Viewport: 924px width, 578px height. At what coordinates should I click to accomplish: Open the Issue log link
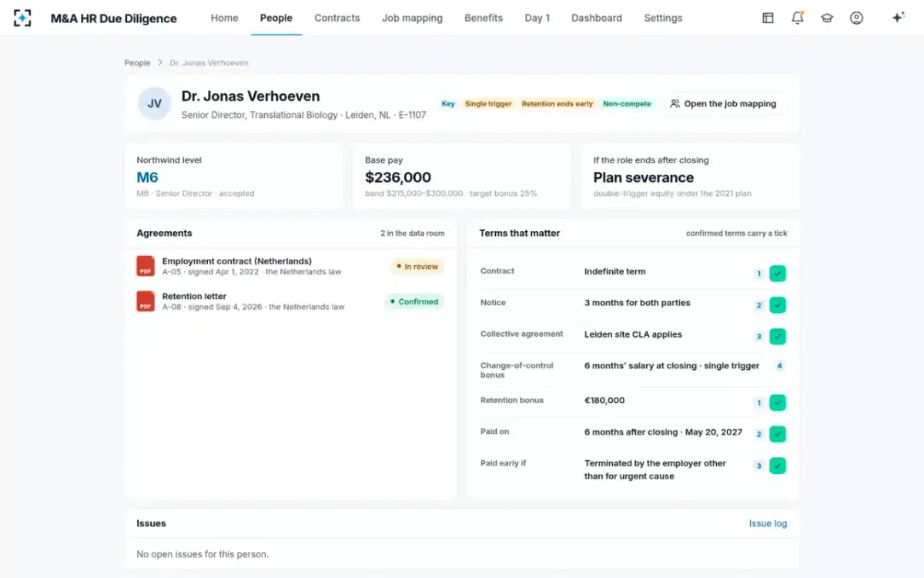click(x=768, y=523)
